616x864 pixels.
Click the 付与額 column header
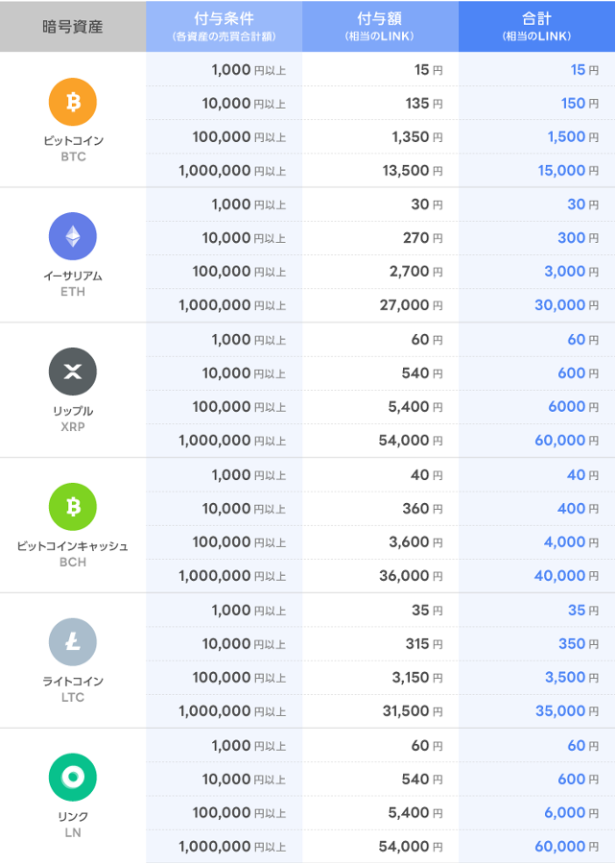[x=380, y=27]
